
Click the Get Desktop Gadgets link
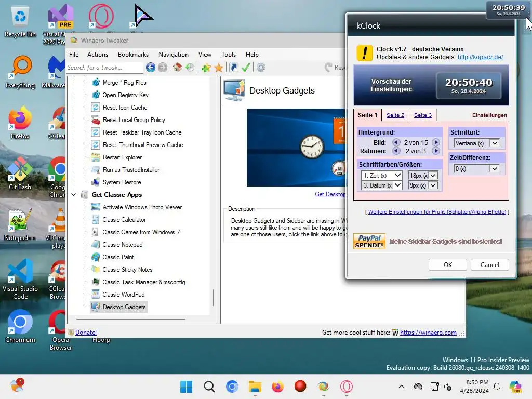point(330,194)
